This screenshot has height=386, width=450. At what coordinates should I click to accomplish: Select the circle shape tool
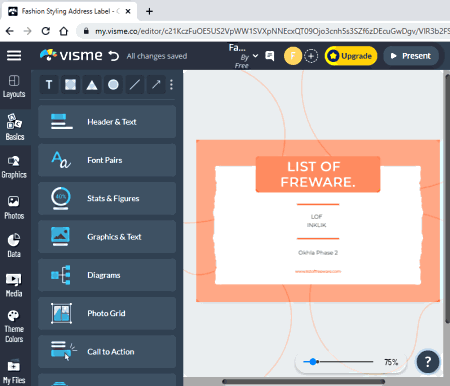pyautogui.click(x=113, y=85)
